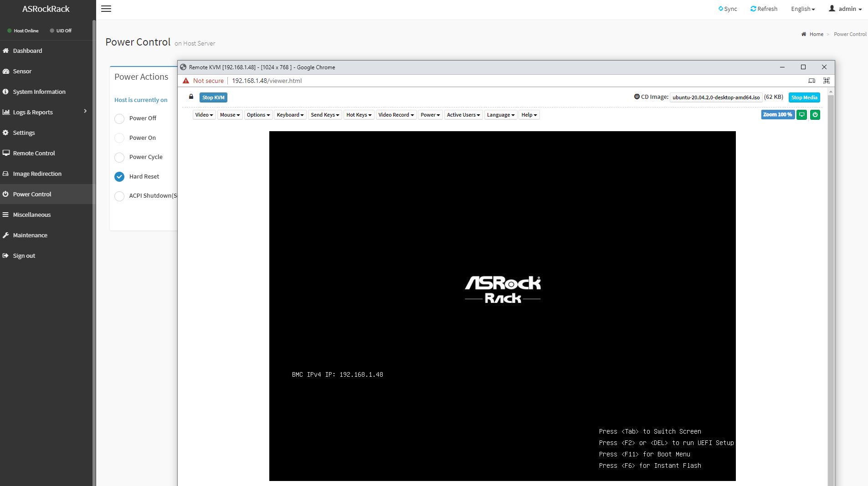Click the Image Redirection drive icon

(x=5, y=174)
